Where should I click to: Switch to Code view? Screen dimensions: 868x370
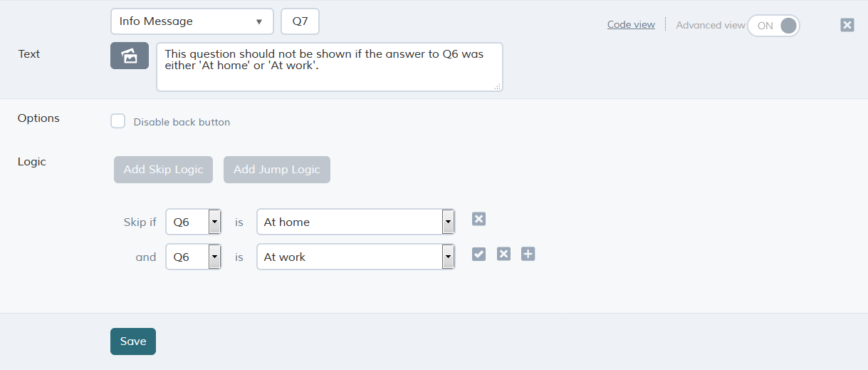click(631, 24)
